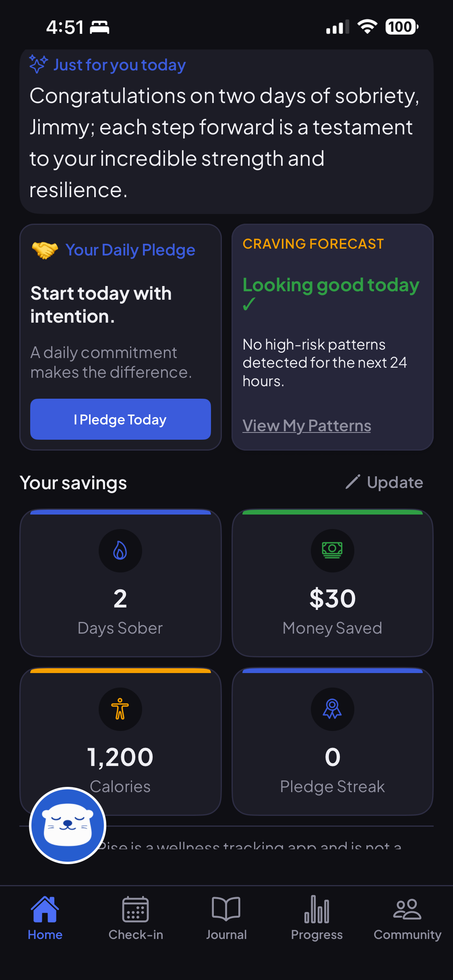The width and height of the screenshot is (453, 980).
Task: Tap the battery indicator in status bar
Action: tap(402, 27)
